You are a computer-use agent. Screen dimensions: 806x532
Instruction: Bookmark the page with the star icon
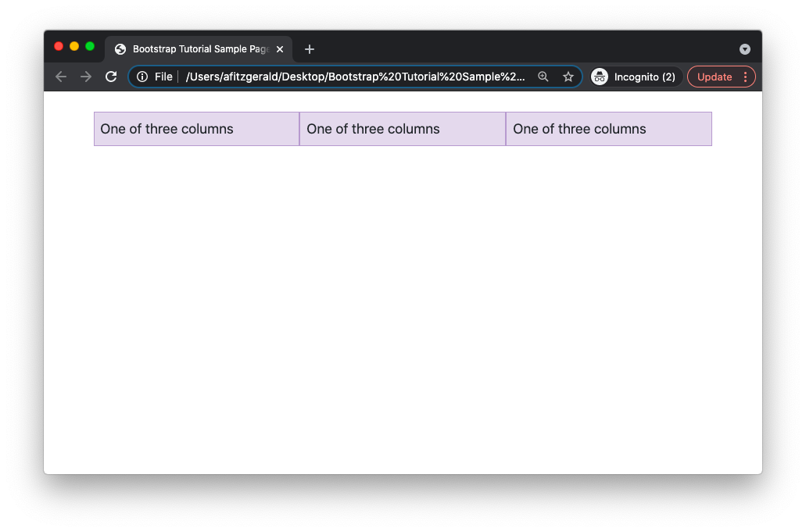(x=568, y=77)
